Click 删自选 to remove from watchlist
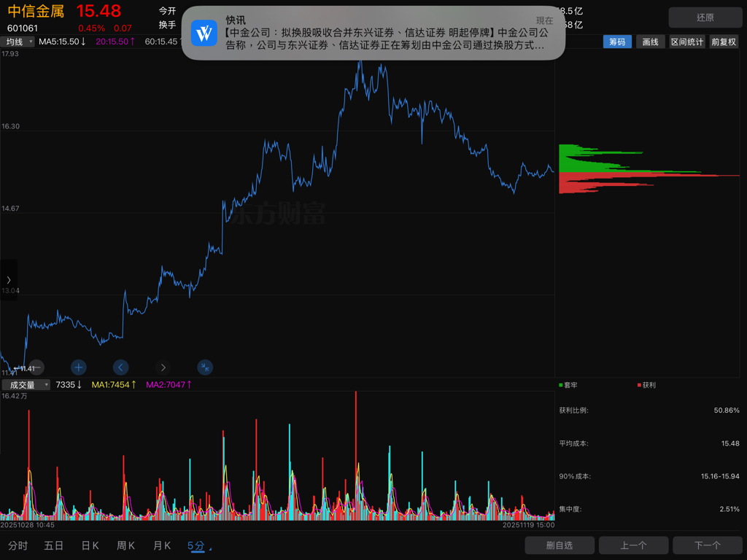 tap(560, 545)
